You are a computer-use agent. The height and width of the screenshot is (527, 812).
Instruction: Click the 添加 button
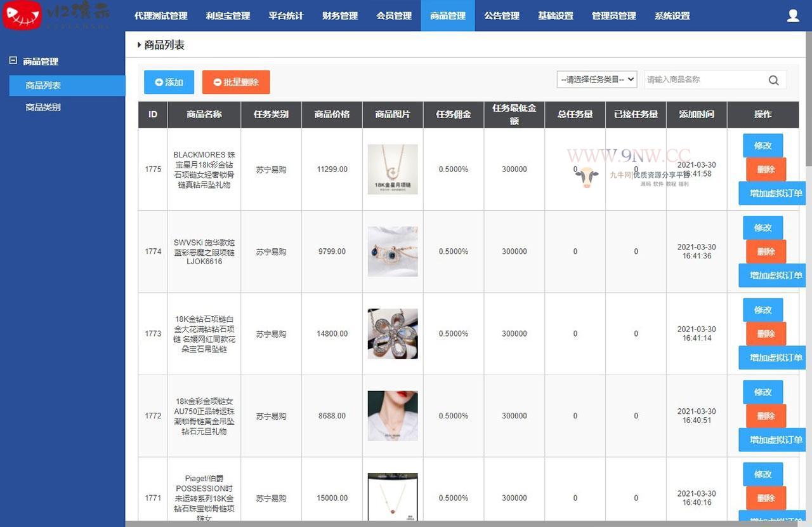coord(169,82)
